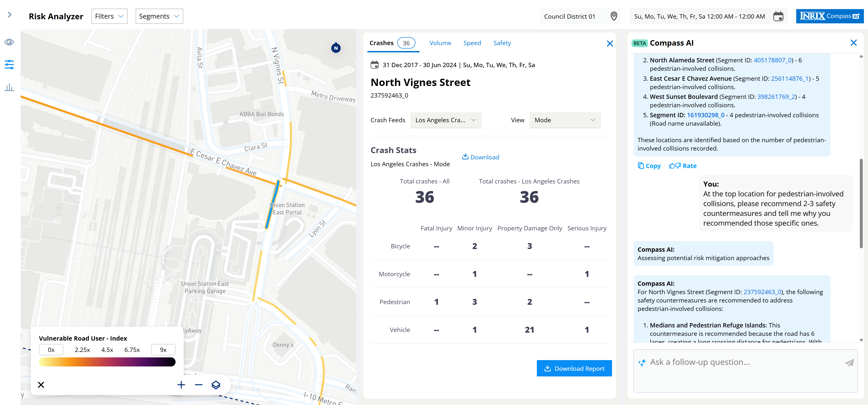Click the eye visibility icon in sidebar
868x405 pixels.
click(x=9, y=42)
